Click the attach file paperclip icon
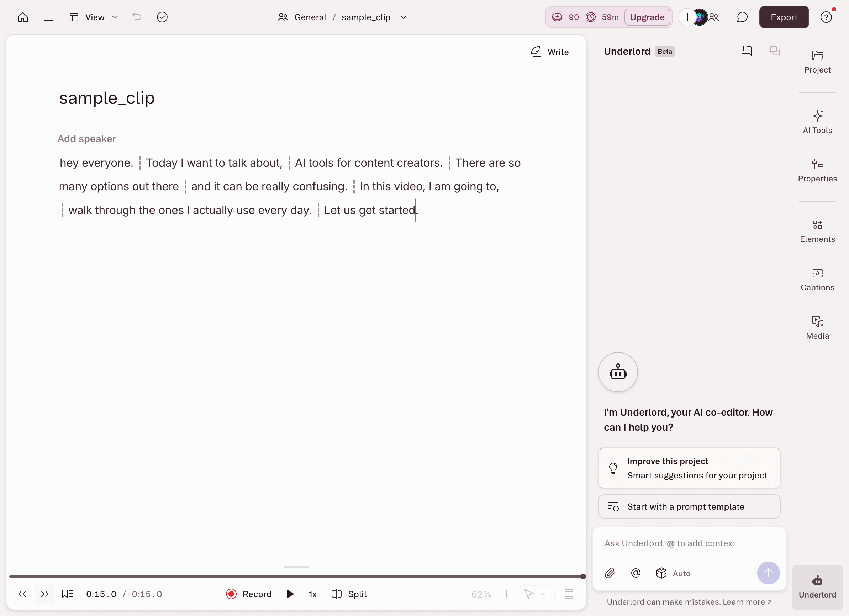The width and height of the screenshot is (849, 616). point(610,573)
